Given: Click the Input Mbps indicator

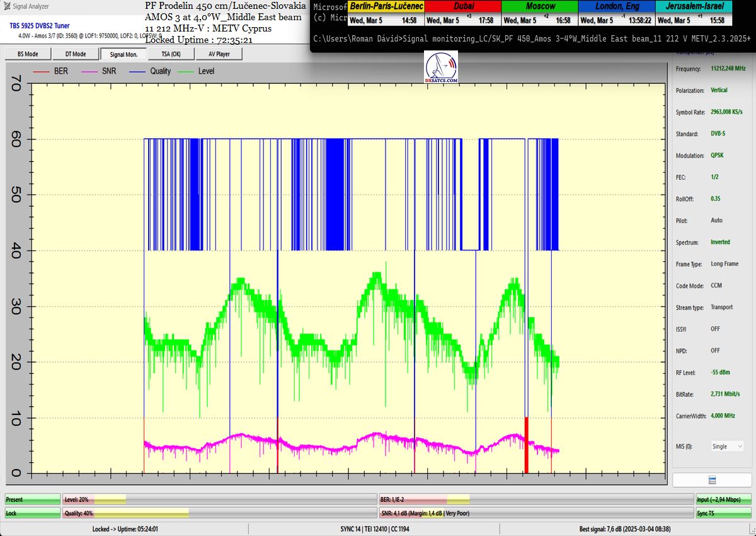Looking at the screenshot, I should pos(724,499).
